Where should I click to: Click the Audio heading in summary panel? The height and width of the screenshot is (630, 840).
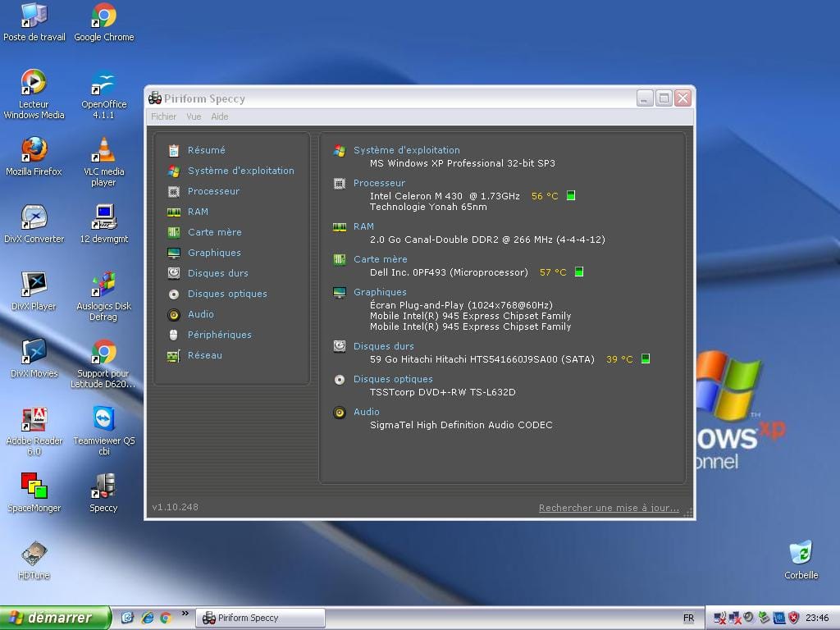[367, 412]
